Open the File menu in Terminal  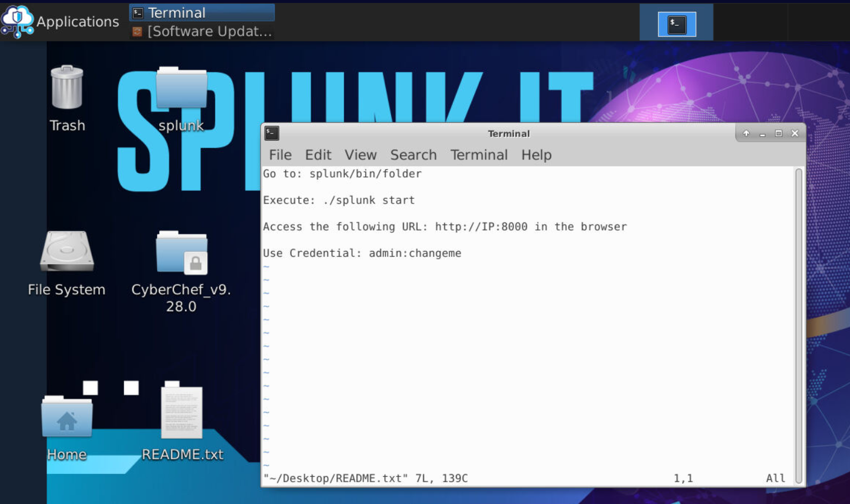pos(280,155)
